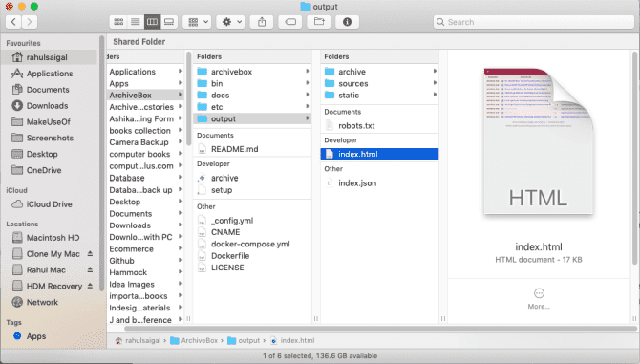This screenshot has height=364, width=640.
Task: Expand the archivebox folder arrow
Action: point(308,71)
